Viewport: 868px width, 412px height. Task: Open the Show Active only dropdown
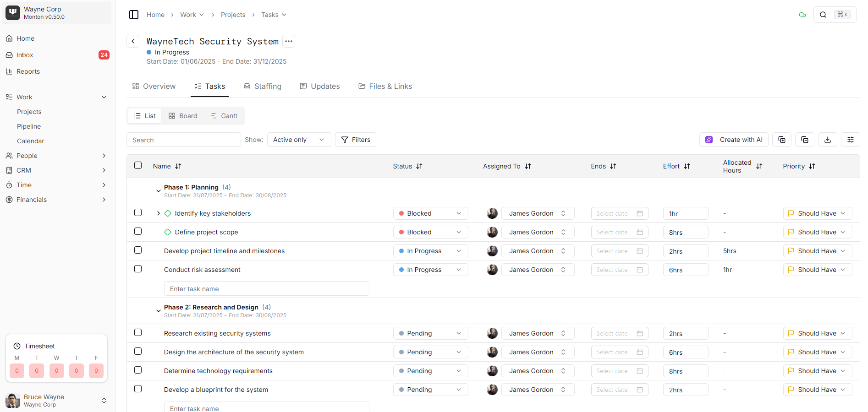pos(298,140)
